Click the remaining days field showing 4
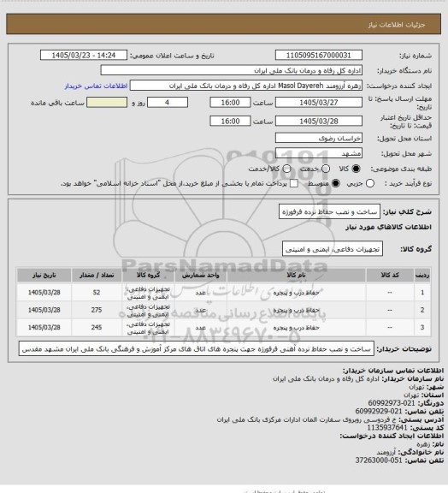Viewport: 448px width, 493px height. pyautogui.click(x=168, y=103)
